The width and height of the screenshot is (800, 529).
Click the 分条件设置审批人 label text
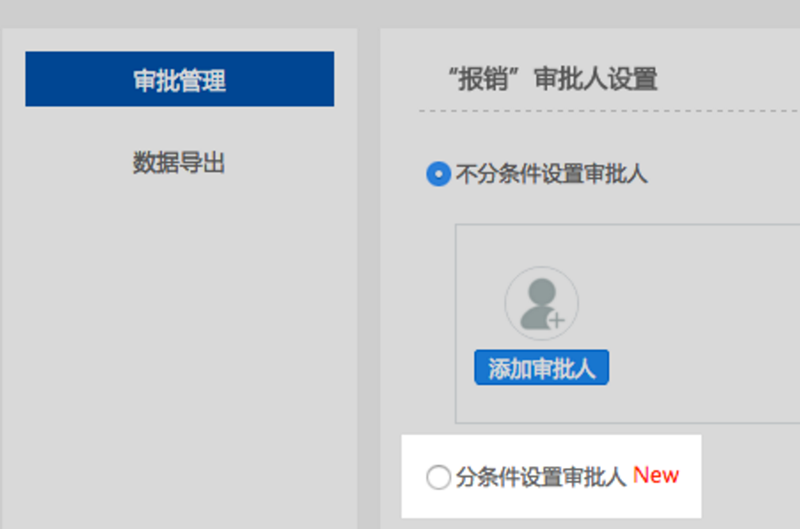click(540, 477)
